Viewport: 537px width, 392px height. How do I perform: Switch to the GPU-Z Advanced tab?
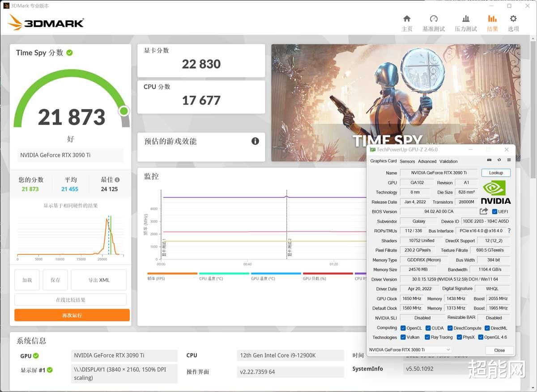(x=427, y=161)
